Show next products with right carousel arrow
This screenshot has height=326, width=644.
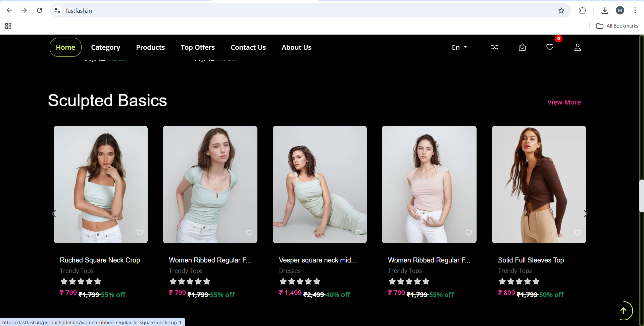tap(586, 214)
